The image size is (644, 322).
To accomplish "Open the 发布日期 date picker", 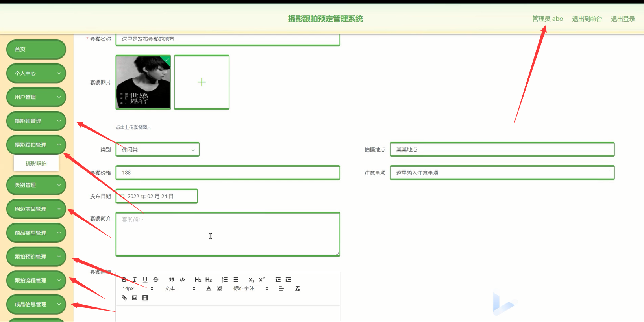I will coord(157,196).
